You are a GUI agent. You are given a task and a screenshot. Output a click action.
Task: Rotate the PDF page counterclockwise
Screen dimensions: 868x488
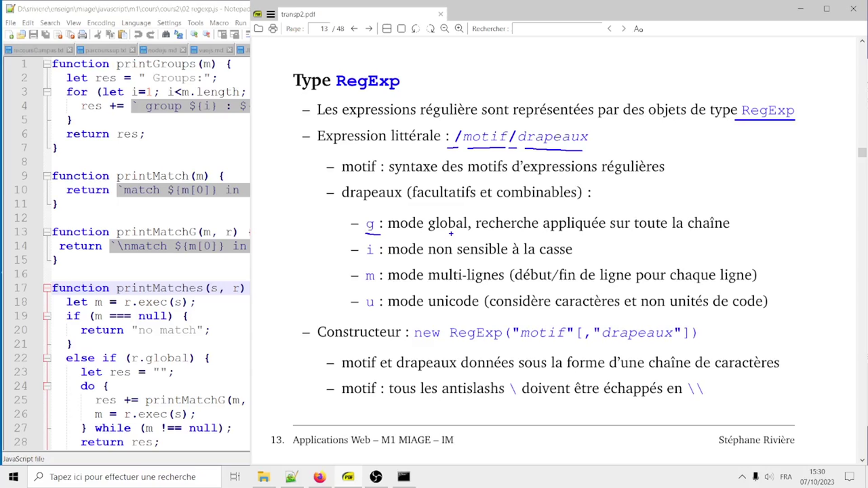pos(416,28)
